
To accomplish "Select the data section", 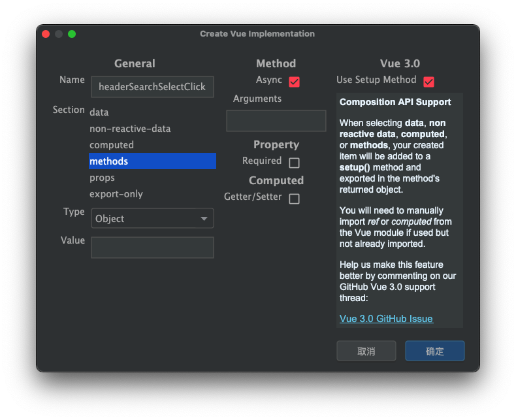I will tap(152, 112).
